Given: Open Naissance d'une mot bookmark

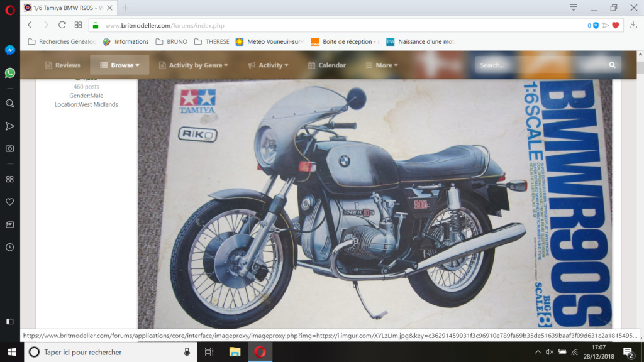Looking at the screenshot, I should coord(421,42).
